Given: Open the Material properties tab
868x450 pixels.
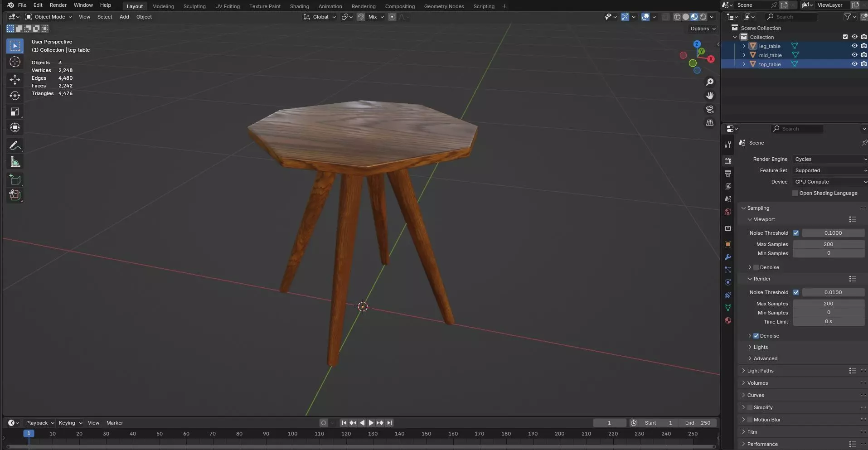Looking at the screenshot, I should [728, 320].
